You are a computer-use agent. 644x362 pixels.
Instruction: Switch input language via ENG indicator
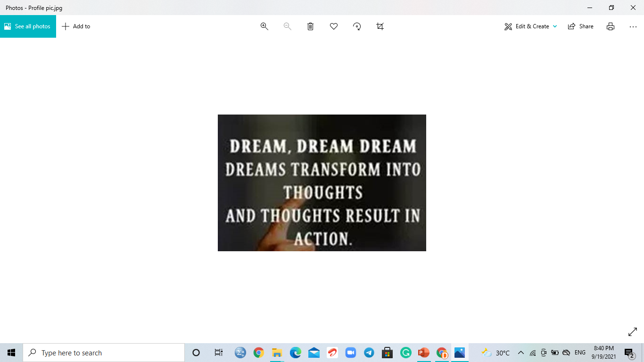(x=580, y=353)
